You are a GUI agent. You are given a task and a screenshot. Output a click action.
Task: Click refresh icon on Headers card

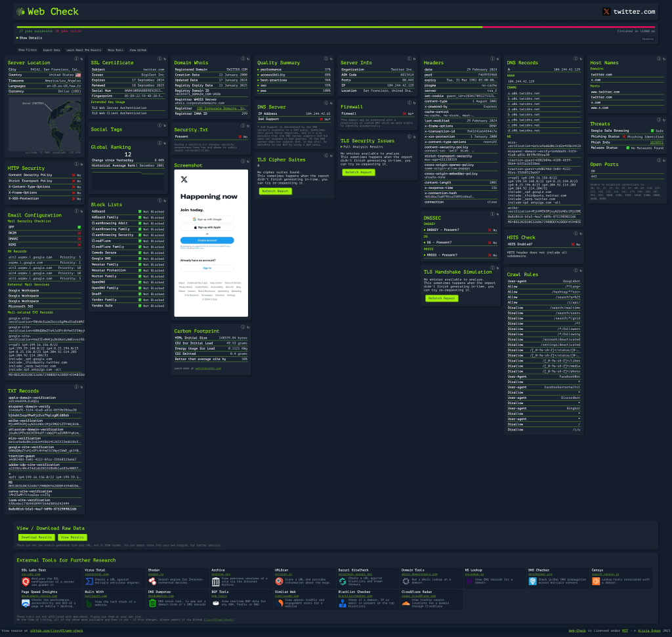pyautogui.click(x=497, y=58)
